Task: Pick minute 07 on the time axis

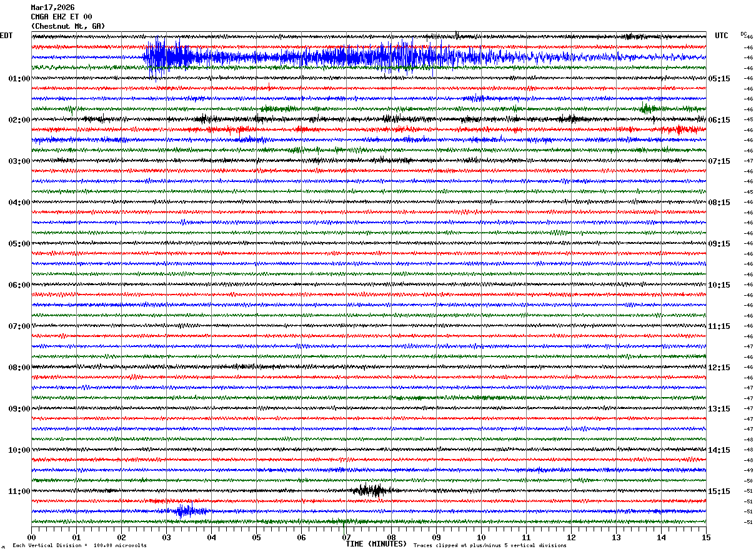Action: point(346,537)
